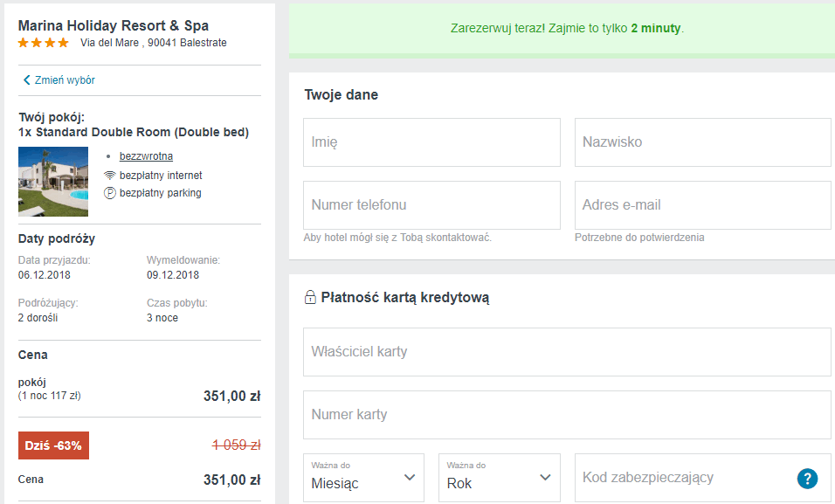
Task: Click the Marina Holiday Resort & Spa title
Action: click(114, 25)
